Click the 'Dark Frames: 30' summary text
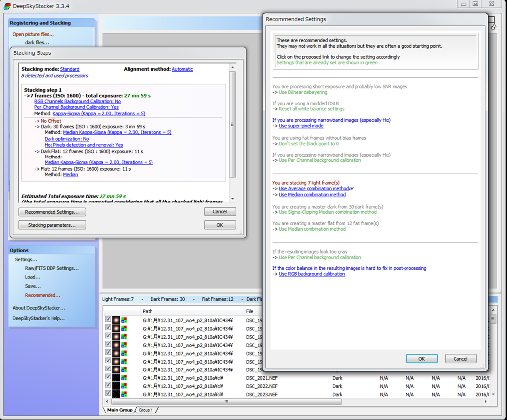 167,299
